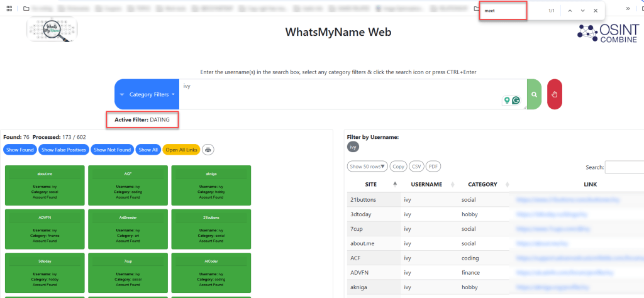Open the browser apps grid icon

pos(9,8)
